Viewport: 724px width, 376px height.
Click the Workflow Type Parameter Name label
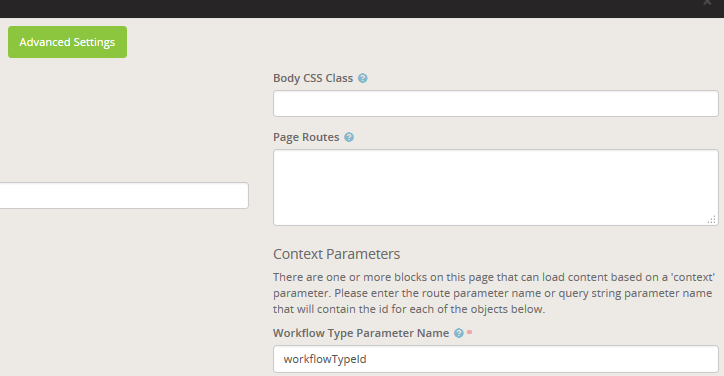pyautogui.click(x=361, y=333)
